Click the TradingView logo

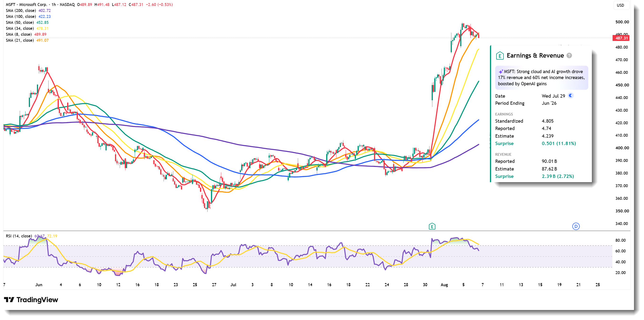pyautogui.click(x=31, y=300)
